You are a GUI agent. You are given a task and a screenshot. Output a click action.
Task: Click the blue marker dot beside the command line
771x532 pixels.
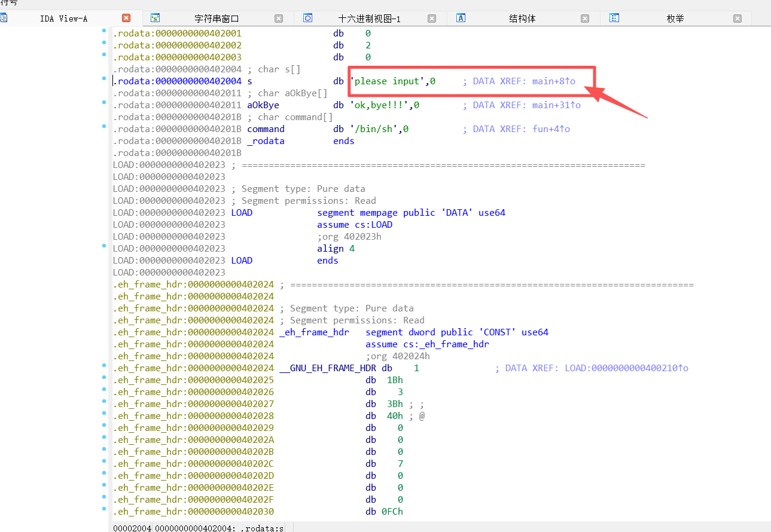104,126
